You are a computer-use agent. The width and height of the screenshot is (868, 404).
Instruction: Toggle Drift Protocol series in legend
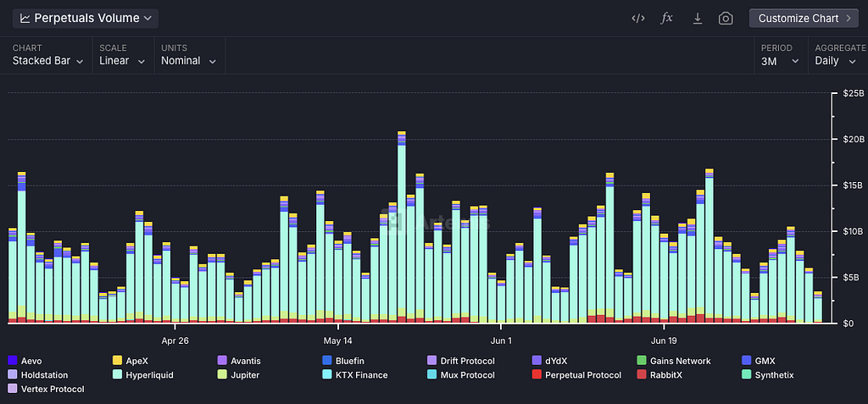pos(461,361)
